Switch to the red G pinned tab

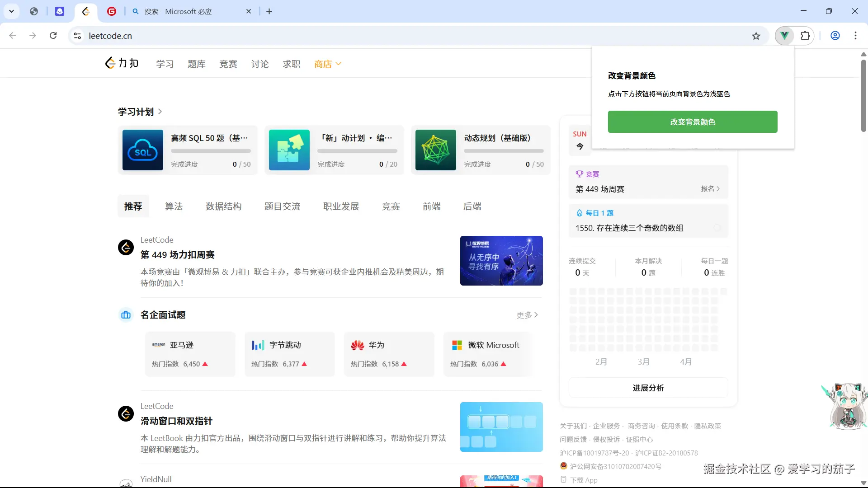tap(112, 11)
